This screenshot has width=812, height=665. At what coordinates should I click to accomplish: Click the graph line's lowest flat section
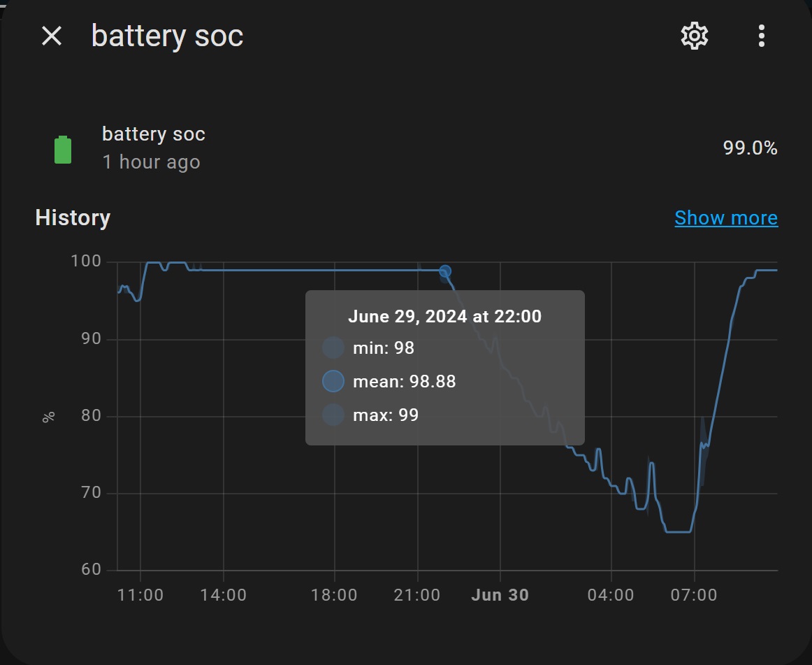point(679,532)
